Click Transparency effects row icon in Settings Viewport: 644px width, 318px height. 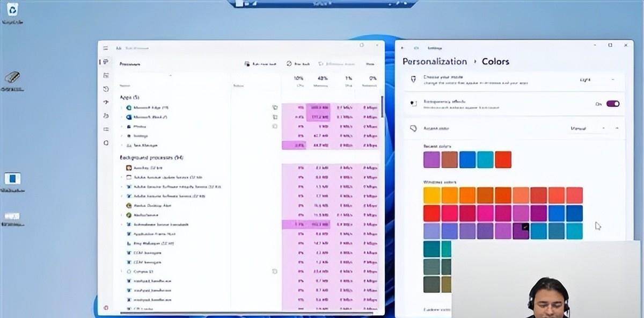(413, 103)
